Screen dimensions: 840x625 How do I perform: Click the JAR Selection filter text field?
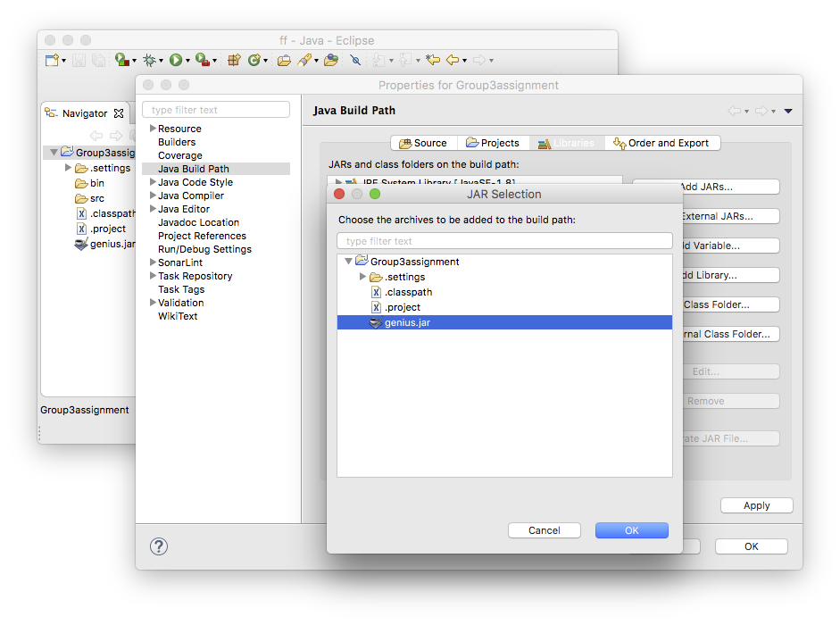pyautogui.click(x=504, y=241)
